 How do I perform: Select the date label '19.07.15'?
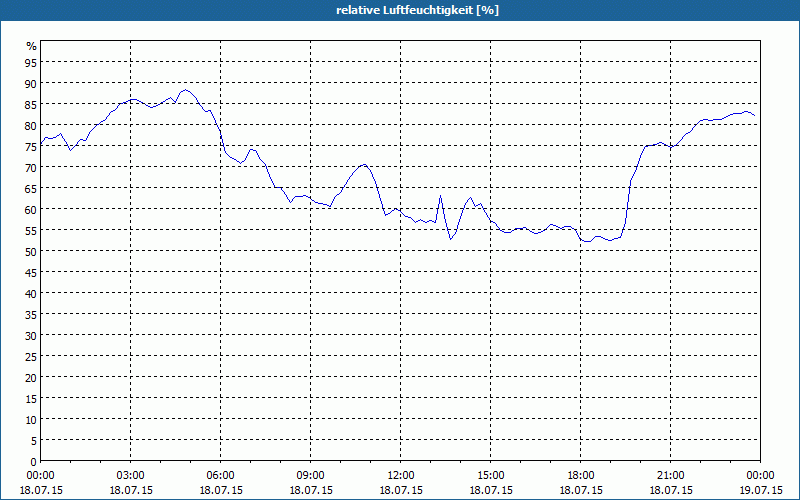760,490
